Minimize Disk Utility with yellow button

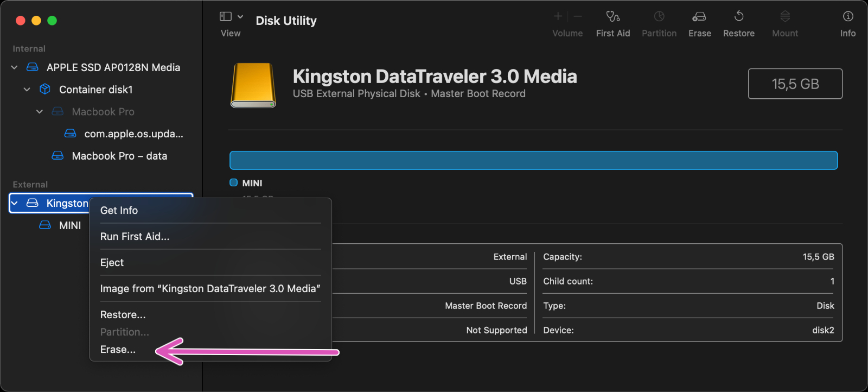tap(36, 21)
